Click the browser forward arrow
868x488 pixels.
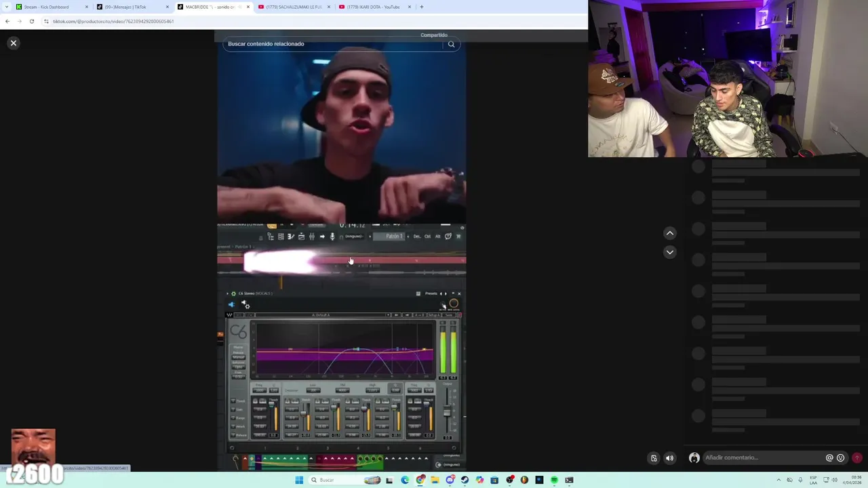point(19,21)
